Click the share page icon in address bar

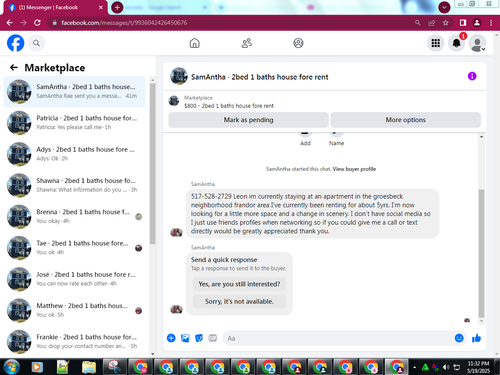pyautogui.click(x=432, y=23)
